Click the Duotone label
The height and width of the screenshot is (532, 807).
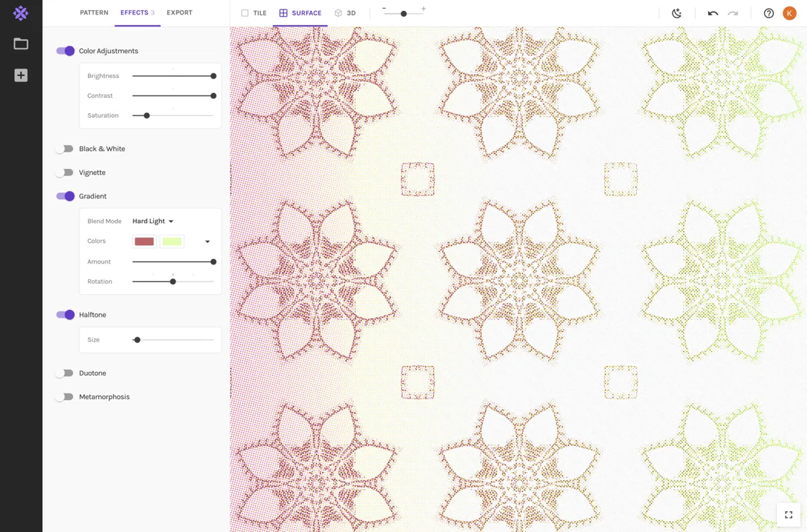pyautogui.click(x=92, y=373)
